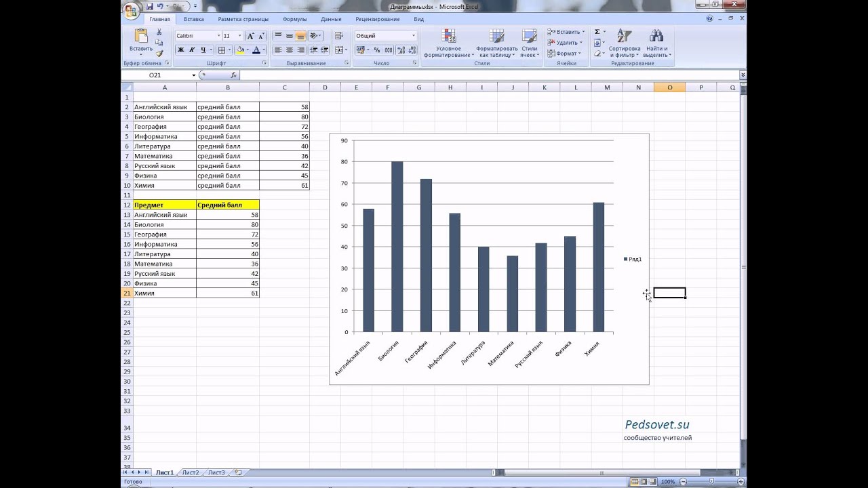Open Sort and Filter (Сортировка и фильтр)
The height and width of the screenshot is (488, 868).
click(x=625, y=43)
